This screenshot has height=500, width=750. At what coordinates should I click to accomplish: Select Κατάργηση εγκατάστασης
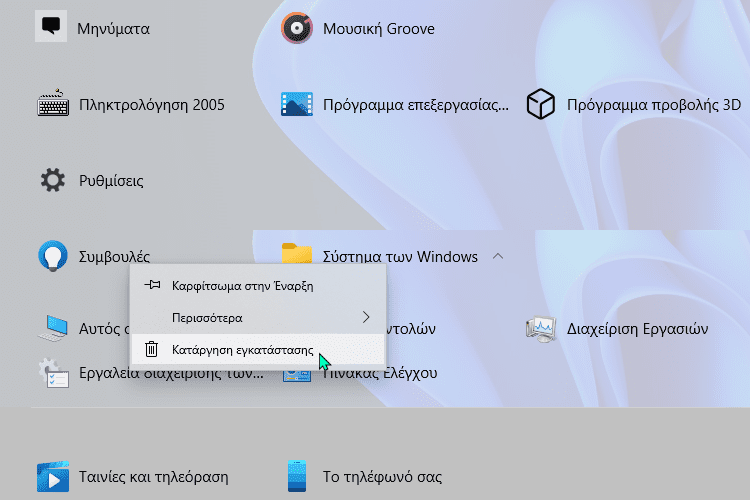click(x=258, y=350)
